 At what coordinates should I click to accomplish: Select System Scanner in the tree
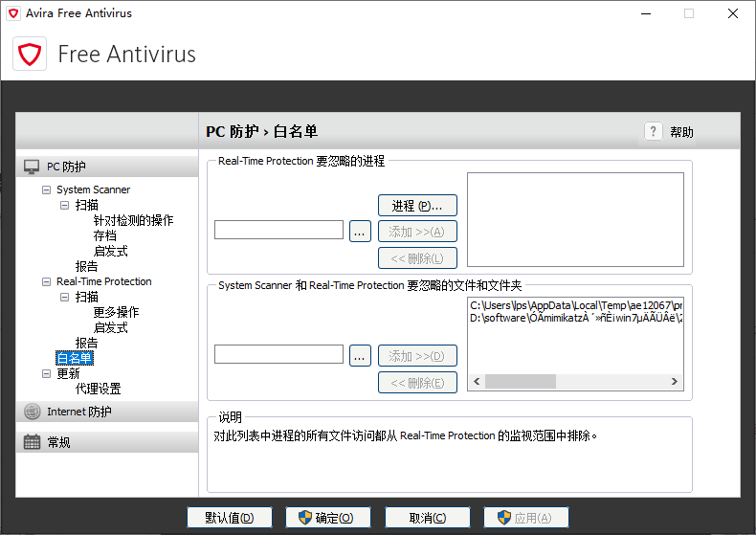click(x=93, y=189)
